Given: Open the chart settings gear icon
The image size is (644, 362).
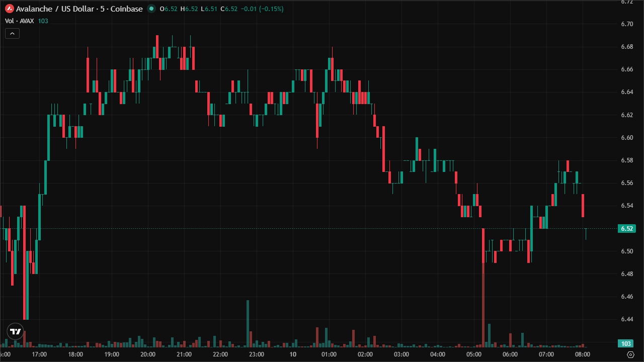Looking at the screenshot, I should pyautogui.click(x=630, y=354).
